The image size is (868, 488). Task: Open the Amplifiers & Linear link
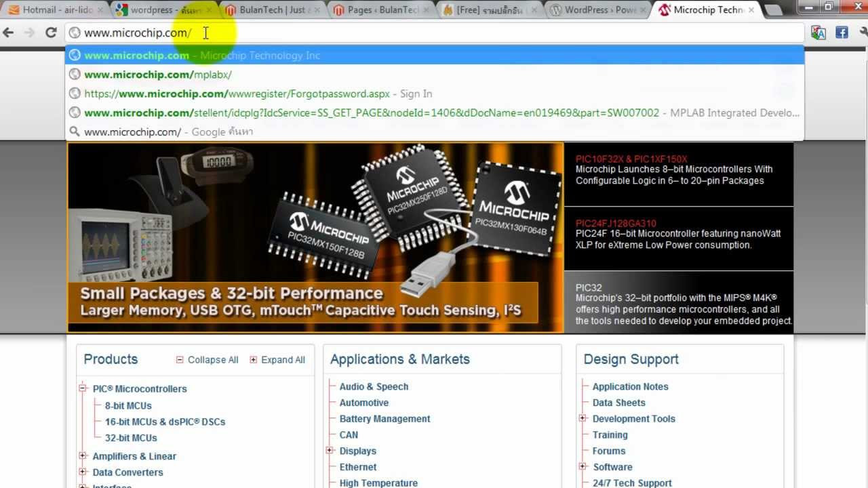tap(134, 456)
